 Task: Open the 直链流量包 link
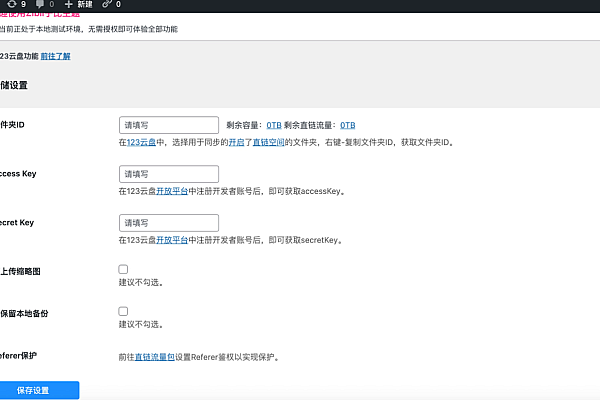click(x=155, y=357)
